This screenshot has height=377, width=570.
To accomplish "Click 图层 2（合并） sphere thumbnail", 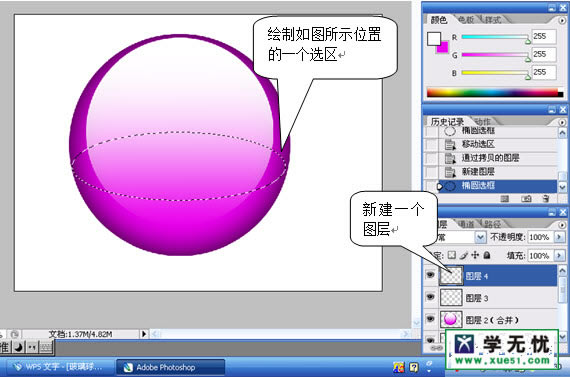I will click(451, 320).
